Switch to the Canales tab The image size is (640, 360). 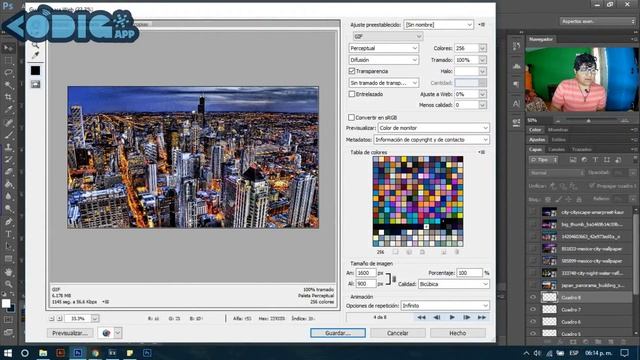pos(556,149)
